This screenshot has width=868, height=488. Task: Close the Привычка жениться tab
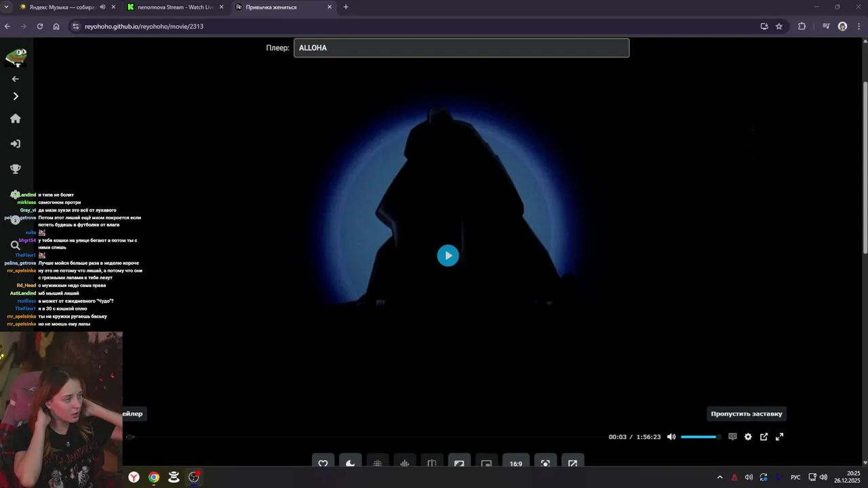point(330,7)
